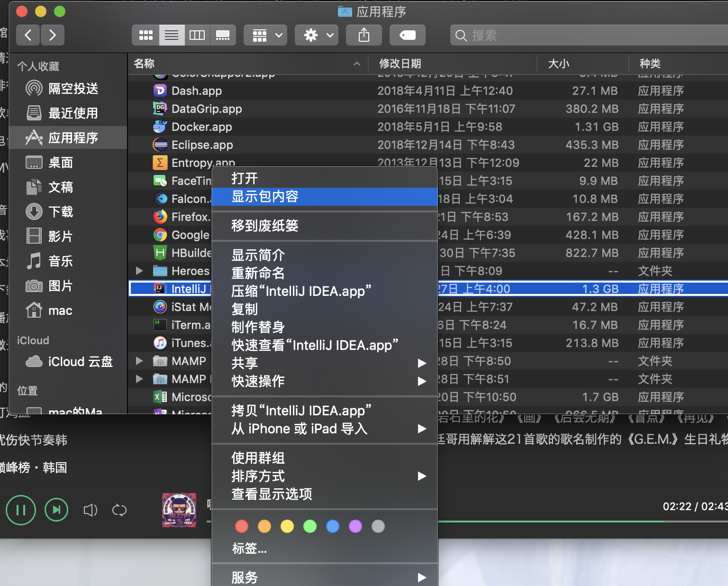Open Music (音乐) in sidebar
Image resolution: width=728 pixels, height=586 pixels.
[68, 261]
